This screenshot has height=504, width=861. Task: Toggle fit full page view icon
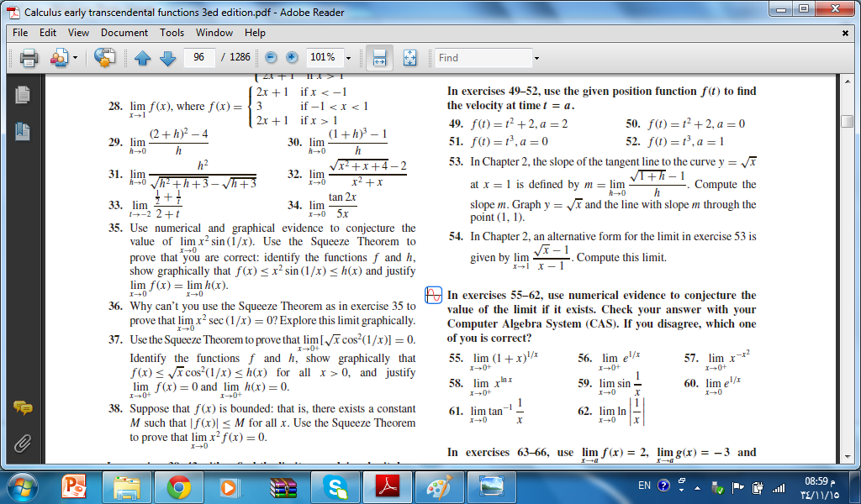coord(409,58)
